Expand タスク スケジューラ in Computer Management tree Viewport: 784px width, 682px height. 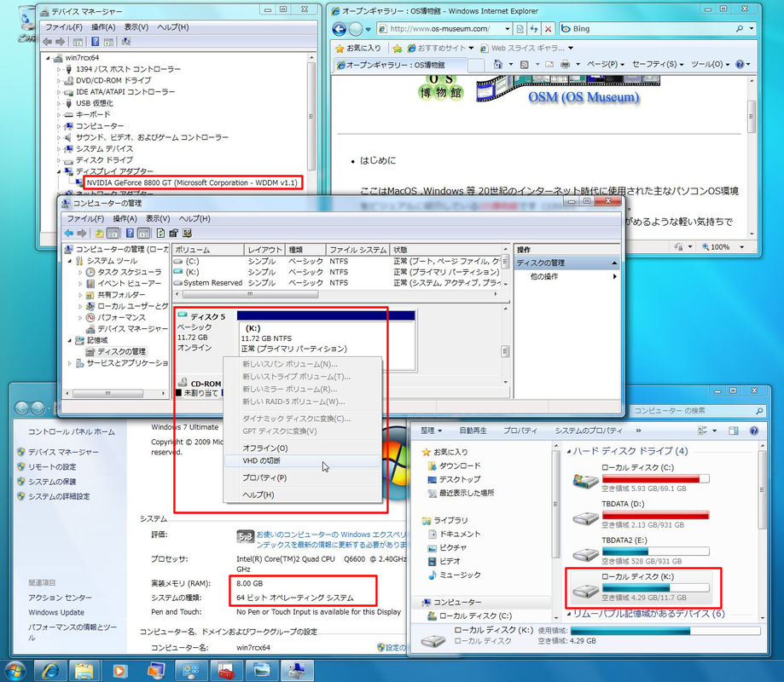[80, 272]
